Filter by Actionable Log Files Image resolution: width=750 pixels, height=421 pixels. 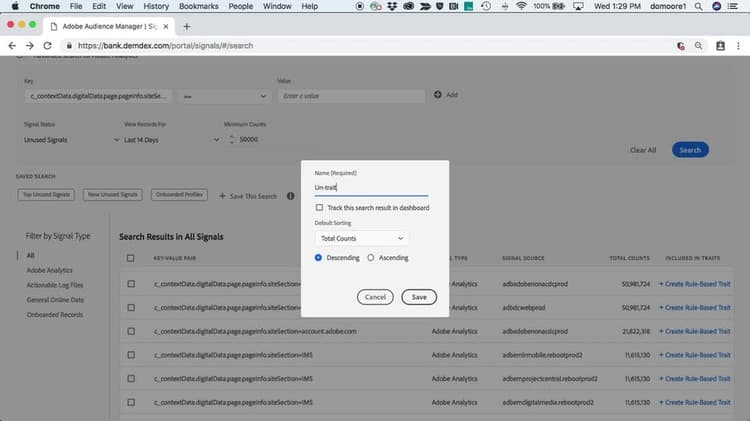[55, 285]
